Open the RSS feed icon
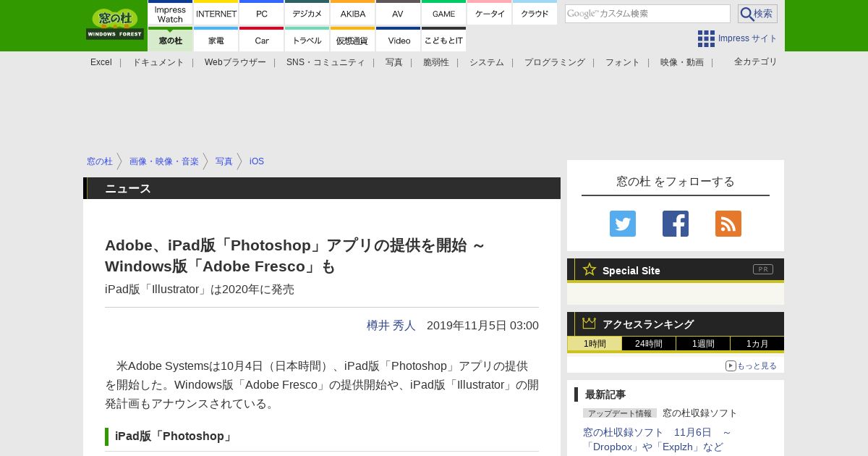The width and height of the screenshot is (868, 456). pos(728,224)
